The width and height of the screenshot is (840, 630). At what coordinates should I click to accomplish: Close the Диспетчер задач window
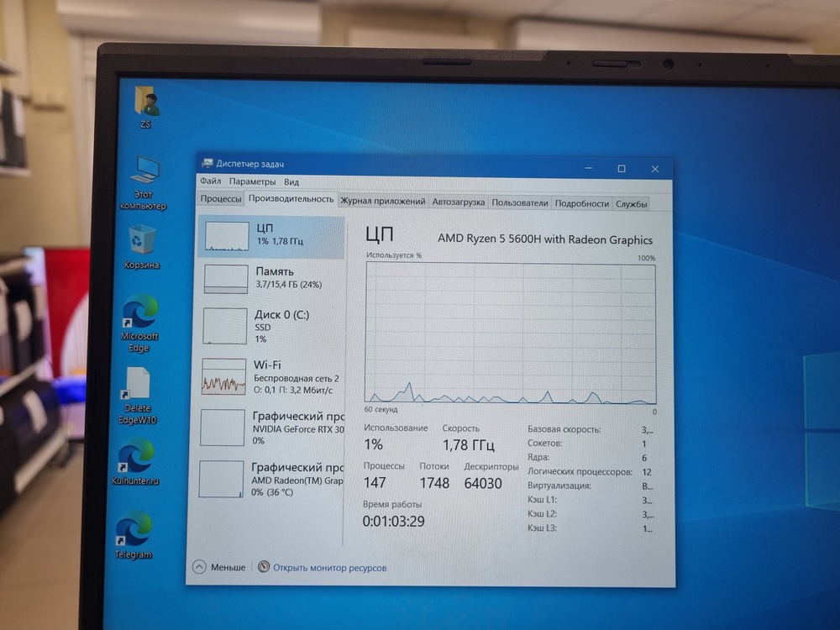(x=654, y=170)
